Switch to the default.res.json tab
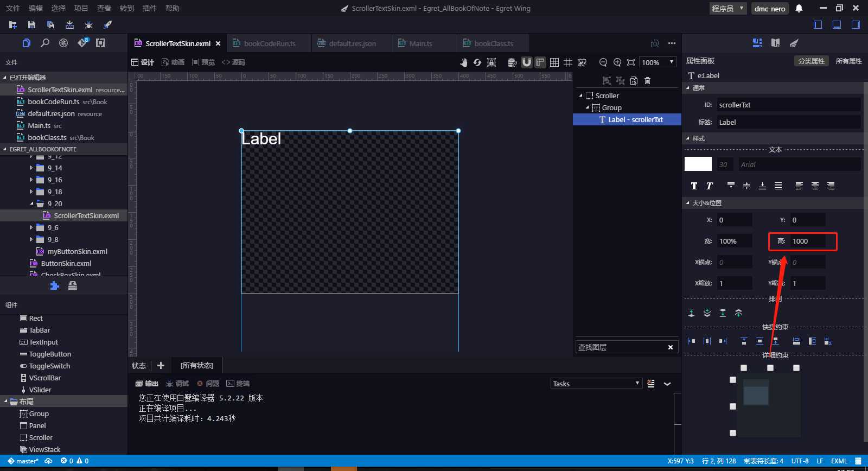The image size is (868, 471). tap(352, 43)
